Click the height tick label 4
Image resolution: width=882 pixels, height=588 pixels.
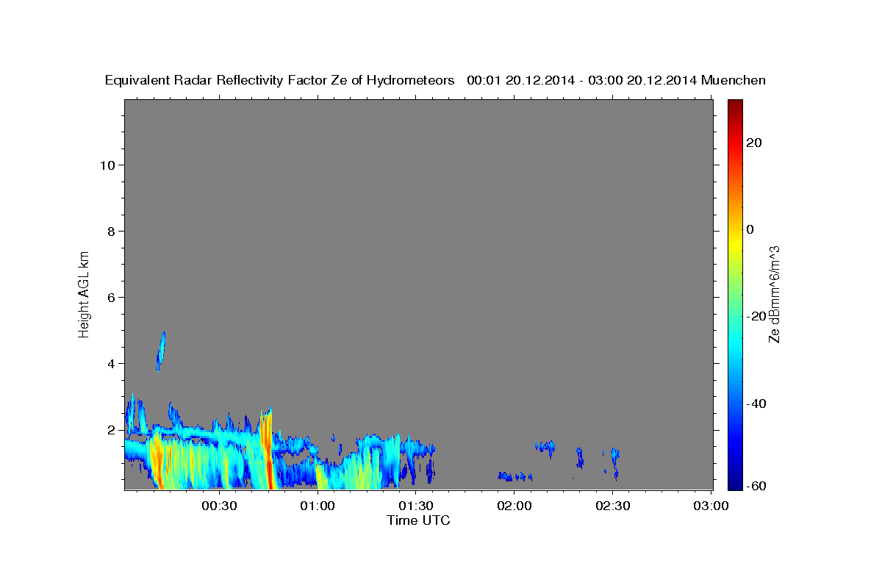(x=111, y=364)
